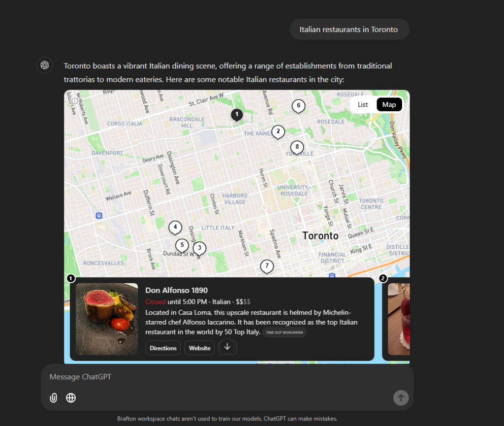Click the ROSEDALE neighborhood label

click(x=331, y=122)
